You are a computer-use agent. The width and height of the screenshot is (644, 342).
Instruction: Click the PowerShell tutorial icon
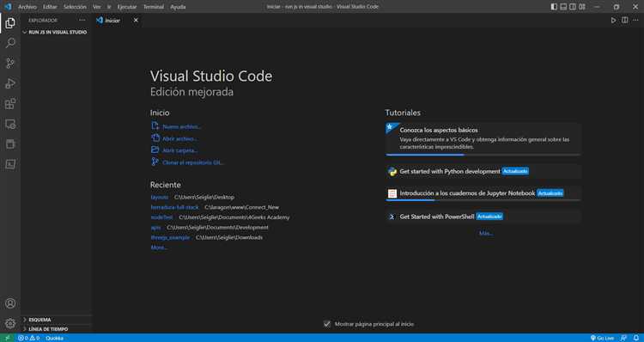[392, 217]
